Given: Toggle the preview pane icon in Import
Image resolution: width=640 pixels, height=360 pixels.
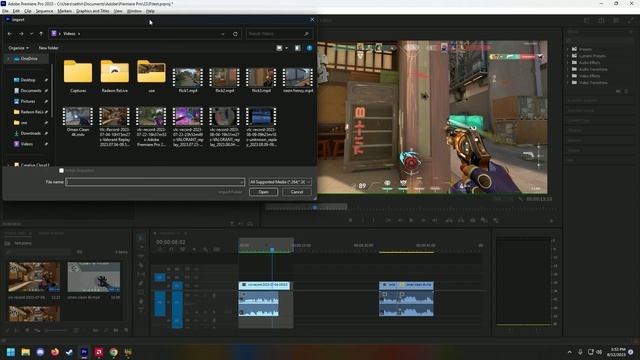Looking at the screenshot, I should pyautogui.click(x=298, y=48).
